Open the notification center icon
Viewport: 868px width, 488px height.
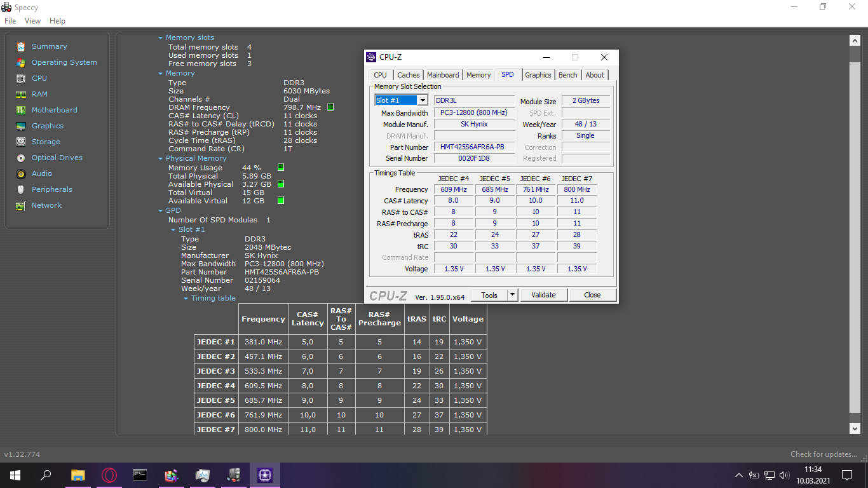pyautogui.click(x=847, y=475)
